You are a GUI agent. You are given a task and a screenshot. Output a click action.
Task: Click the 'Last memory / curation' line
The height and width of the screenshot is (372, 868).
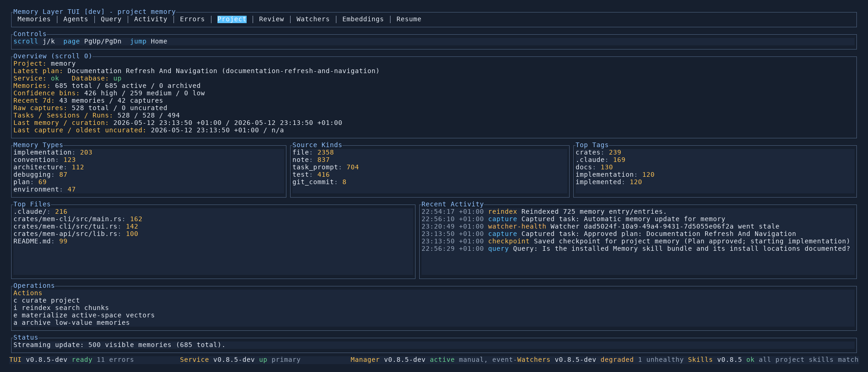[x=178, y=123]
